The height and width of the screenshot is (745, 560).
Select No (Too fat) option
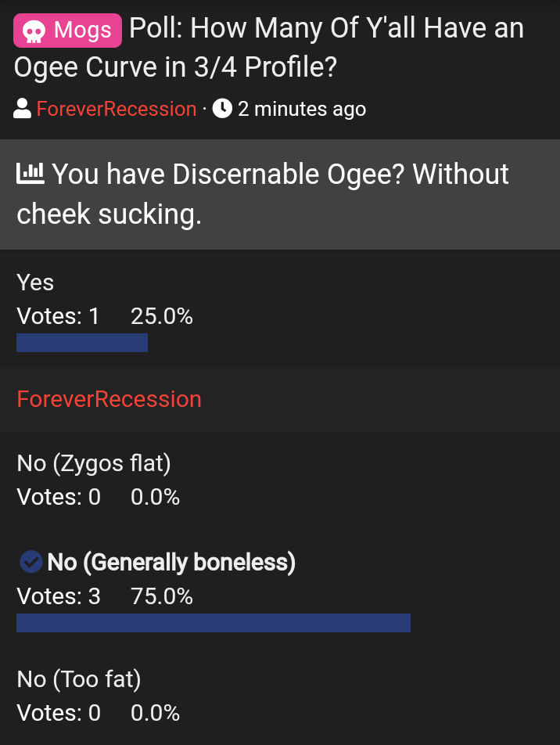point(79,678)
